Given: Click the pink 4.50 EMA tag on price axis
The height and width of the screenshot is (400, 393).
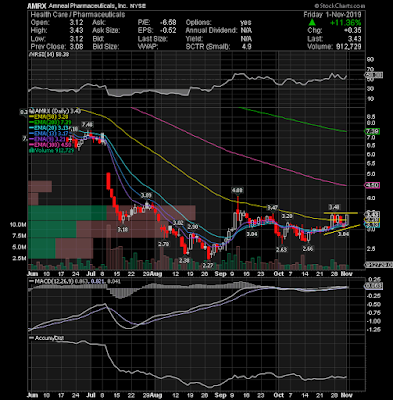Looking at the screenshot, I should pos(373,185).
